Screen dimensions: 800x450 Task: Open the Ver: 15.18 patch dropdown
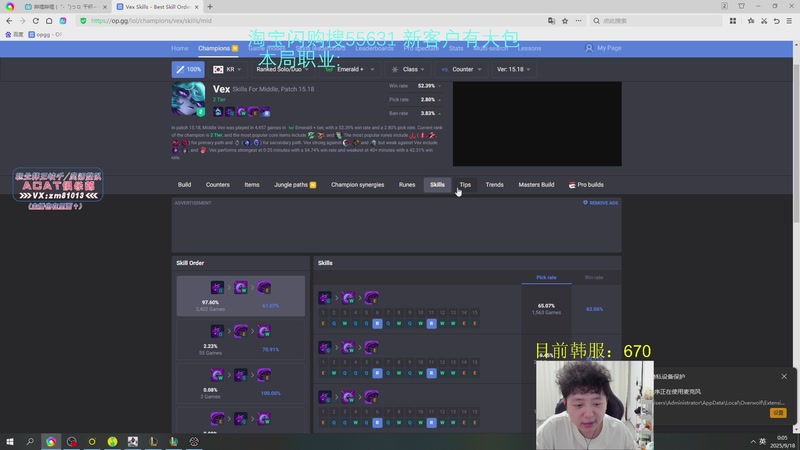tap(513, 69)
